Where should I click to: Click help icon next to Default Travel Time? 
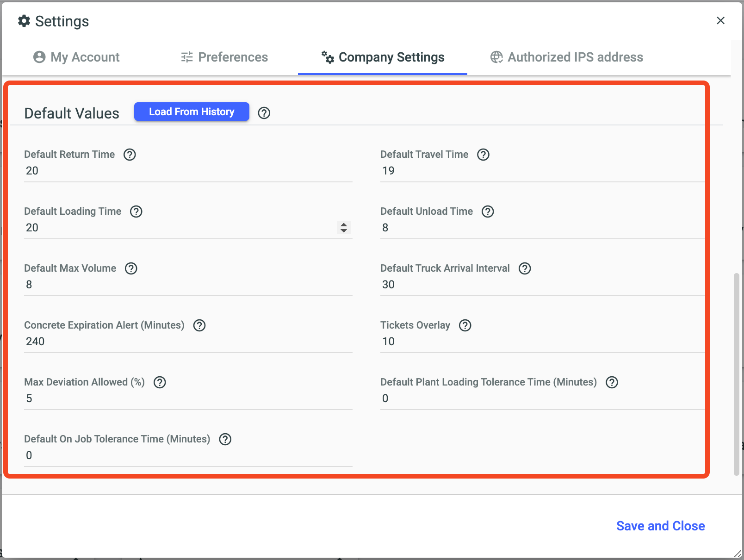(483, 155)
